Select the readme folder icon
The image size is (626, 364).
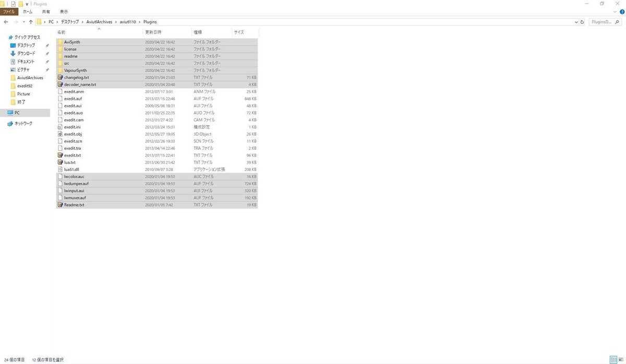(60, 56)
